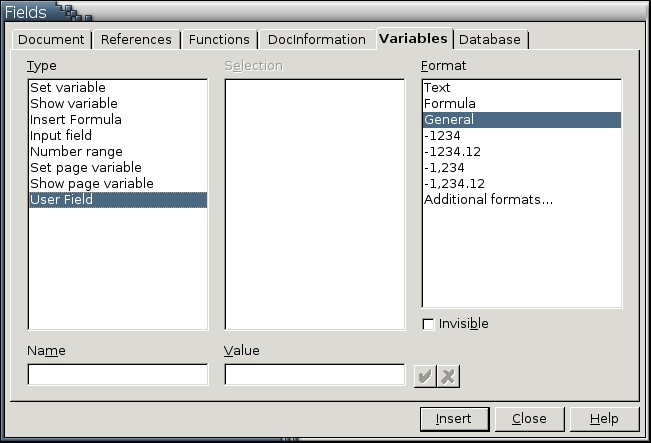This screenshot has height=443, width=651.
Task: Select Set variable in Type list
Action: [68, 88]
